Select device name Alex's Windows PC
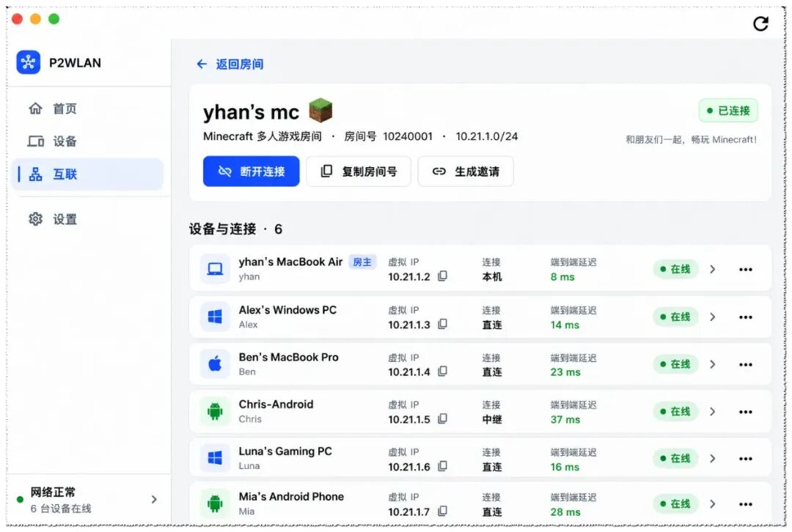 click(x=287, y=310)
